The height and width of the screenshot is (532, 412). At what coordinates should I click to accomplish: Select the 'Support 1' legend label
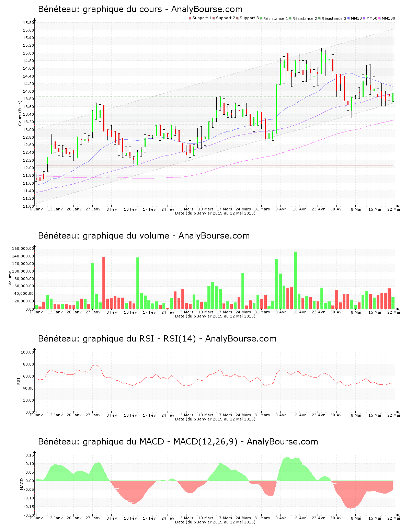point(202,18)
